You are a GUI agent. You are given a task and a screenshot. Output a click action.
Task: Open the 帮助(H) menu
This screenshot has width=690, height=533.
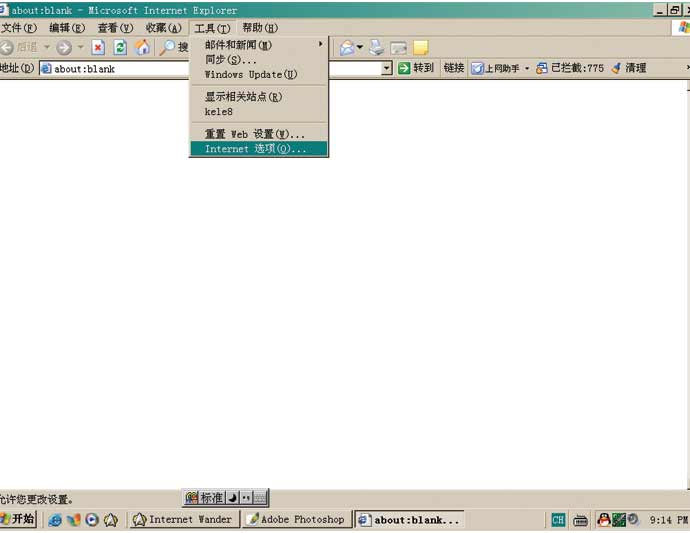[260, 28]
